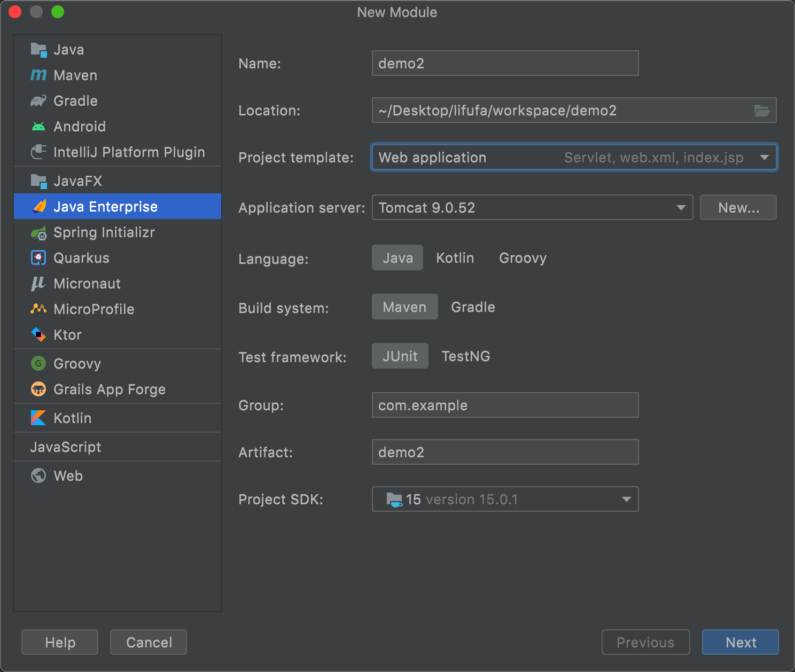
Task: Select IntelliJ Platform Plugin module type
Action: 118,152
